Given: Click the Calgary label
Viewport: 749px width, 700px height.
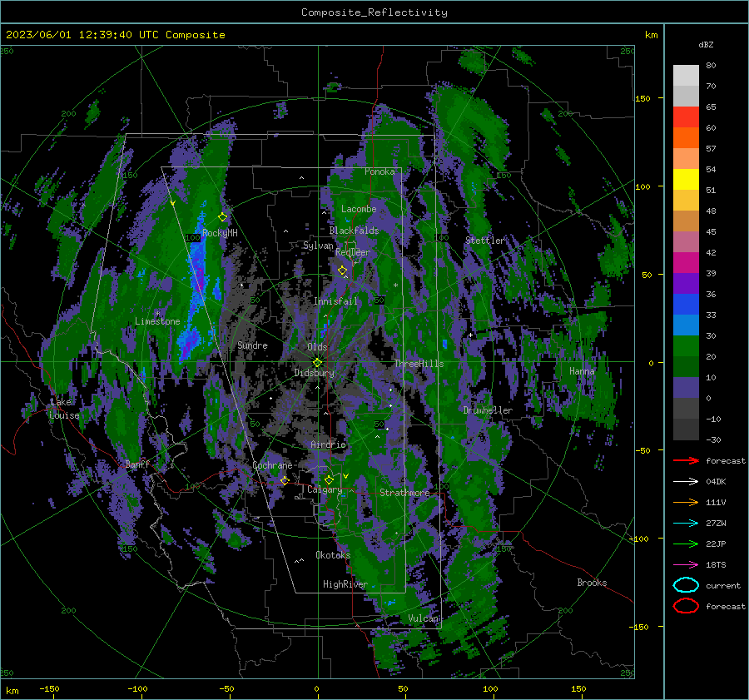Looking at the screenshot, I should pyautogui.click(x=325, y=489).
